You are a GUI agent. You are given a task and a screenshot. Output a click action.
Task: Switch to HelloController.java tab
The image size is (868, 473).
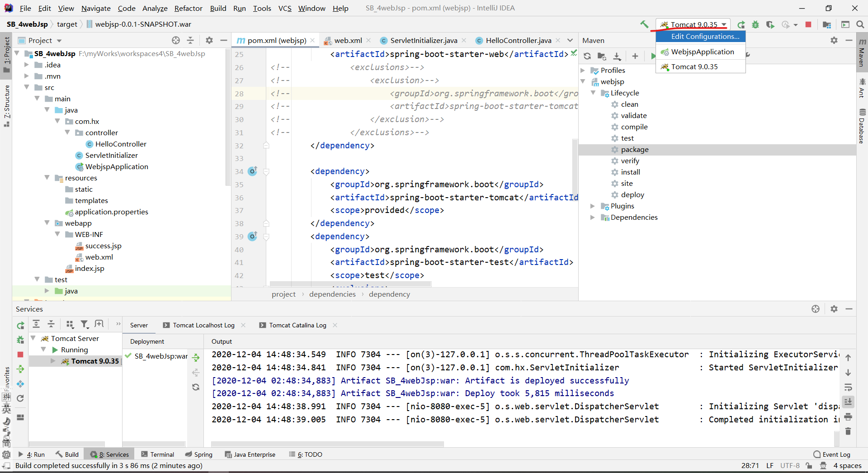pos(518,40)
